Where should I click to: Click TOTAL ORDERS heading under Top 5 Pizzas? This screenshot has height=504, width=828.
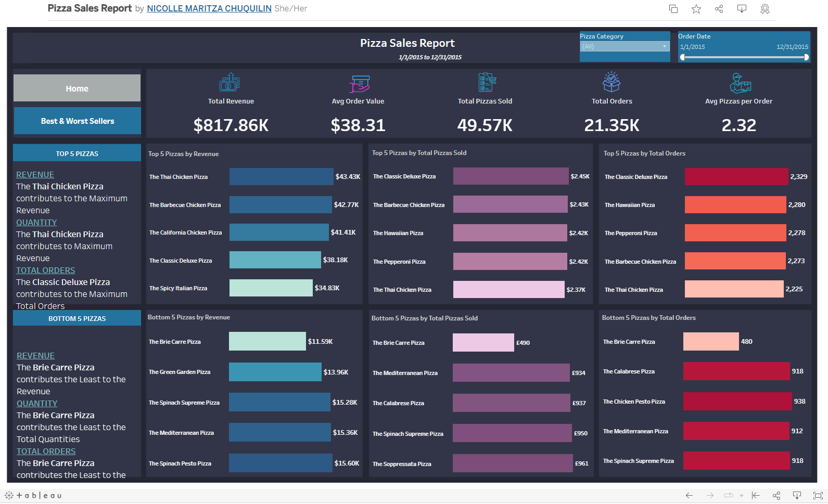pos(45,270)
